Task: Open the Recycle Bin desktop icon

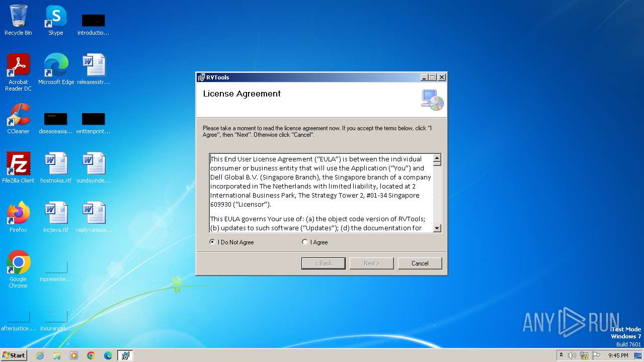Action: tap(18, 20)
